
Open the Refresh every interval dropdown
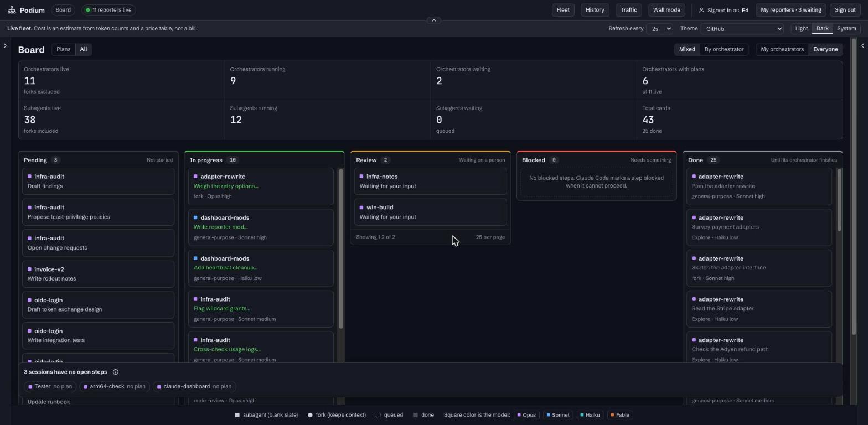click(659, 29)
